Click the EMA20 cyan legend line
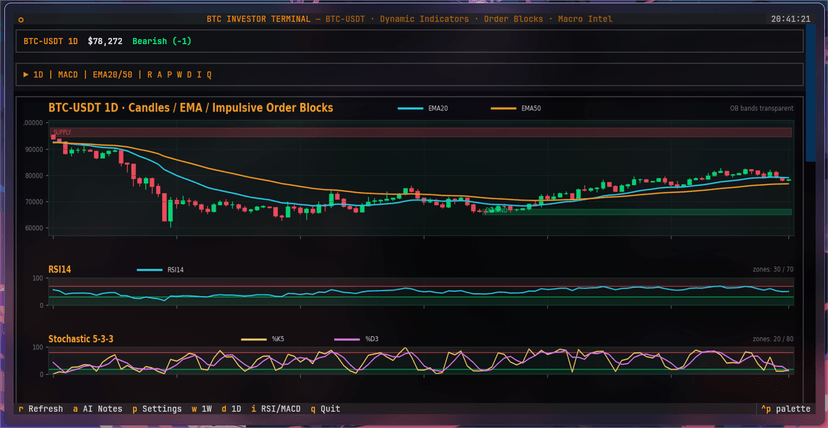The height and width of the screenshot is (428, 828). [411, 109]
